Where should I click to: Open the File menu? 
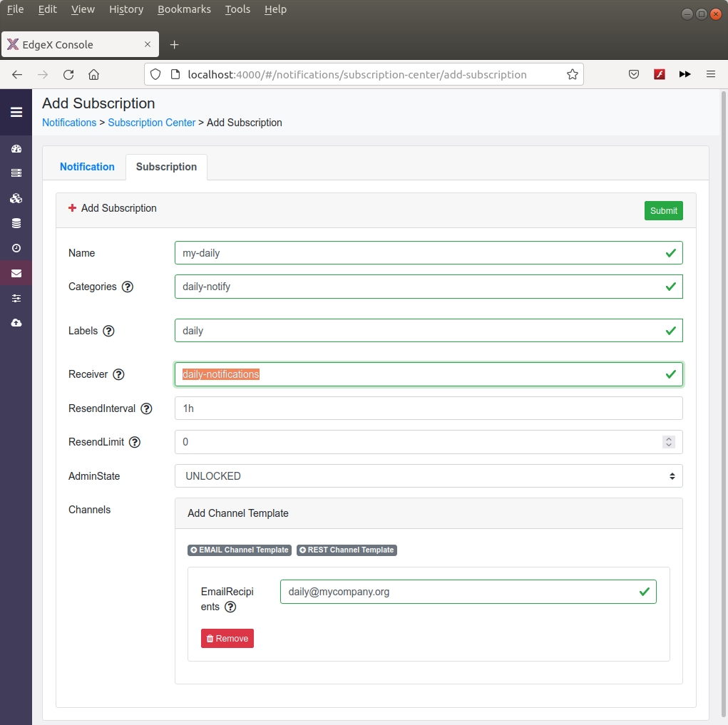[15, 9]
